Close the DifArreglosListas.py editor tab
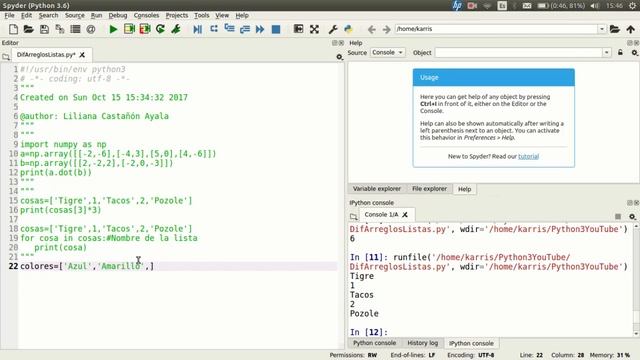This screenshot has height=360, width=640. [82, 55]
